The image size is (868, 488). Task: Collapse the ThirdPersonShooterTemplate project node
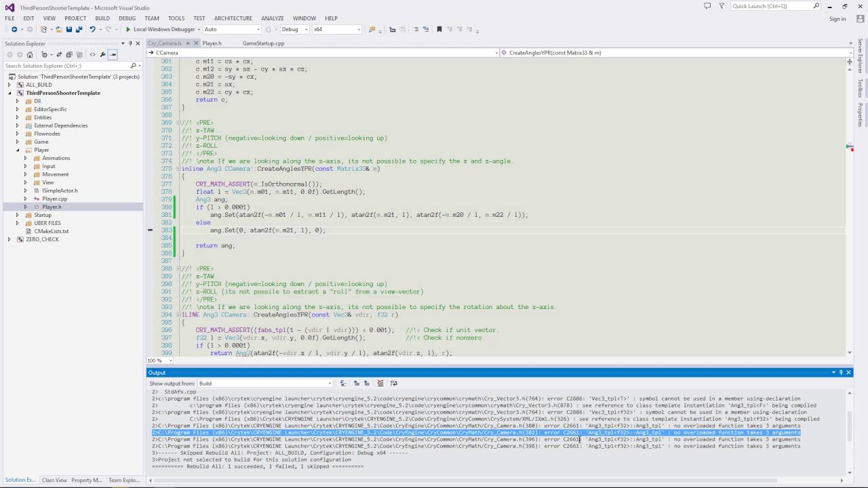click(x=9, y=93)
